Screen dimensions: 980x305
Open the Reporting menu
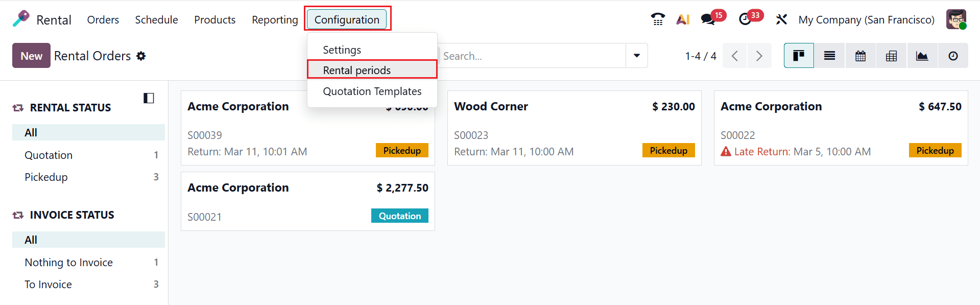click(x=275, y=19)
